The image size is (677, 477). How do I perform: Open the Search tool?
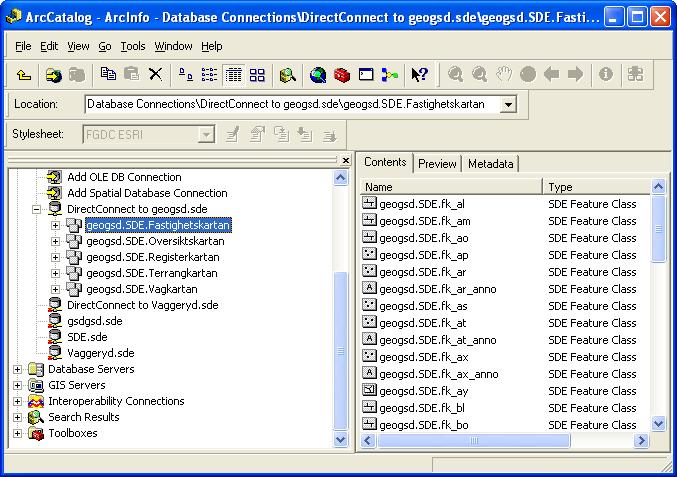click(x=287, y=75)
